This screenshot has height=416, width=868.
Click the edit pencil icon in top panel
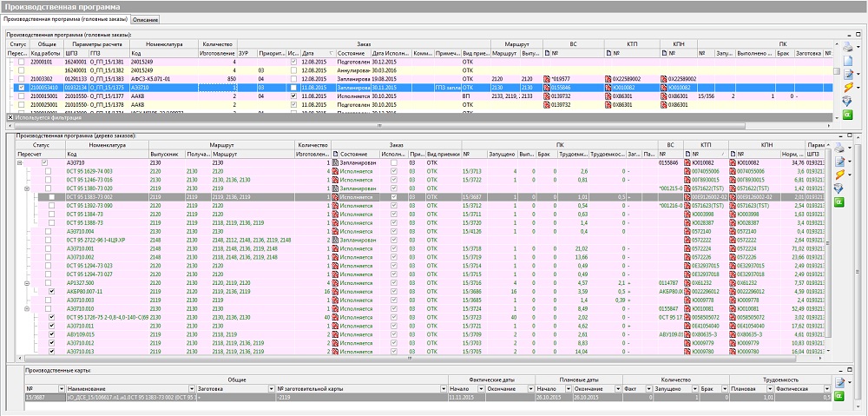point(848,73)
